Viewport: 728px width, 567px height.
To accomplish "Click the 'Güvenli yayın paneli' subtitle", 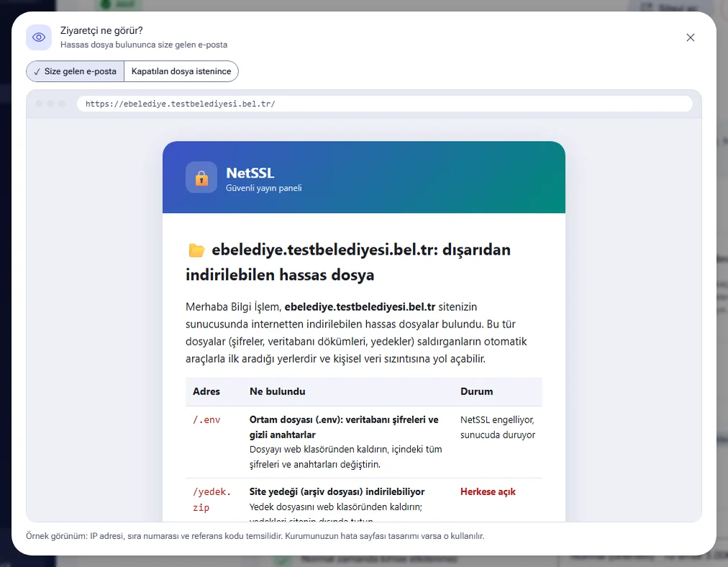I will click(x=264, y=188).
